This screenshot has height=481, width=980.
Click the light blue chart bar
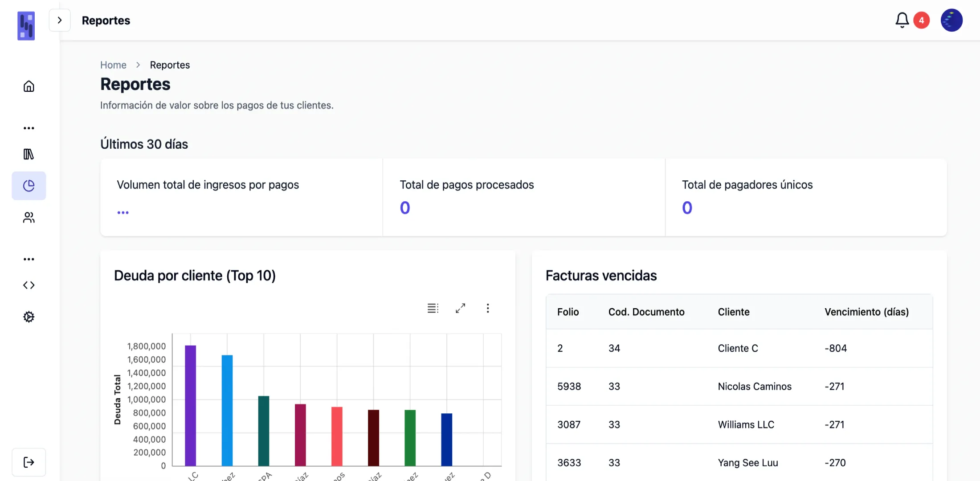point(227,410)
